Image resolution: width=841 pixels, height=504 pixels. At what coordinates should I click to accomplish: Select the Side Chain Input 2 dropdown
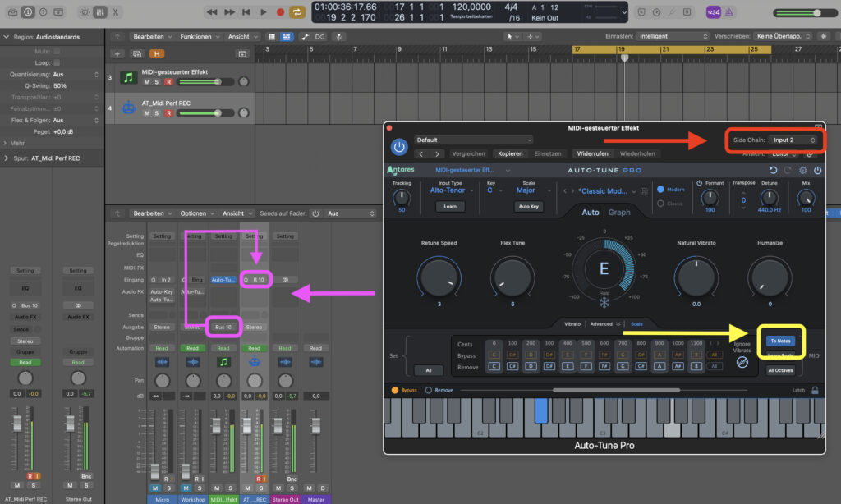[794, 140]
